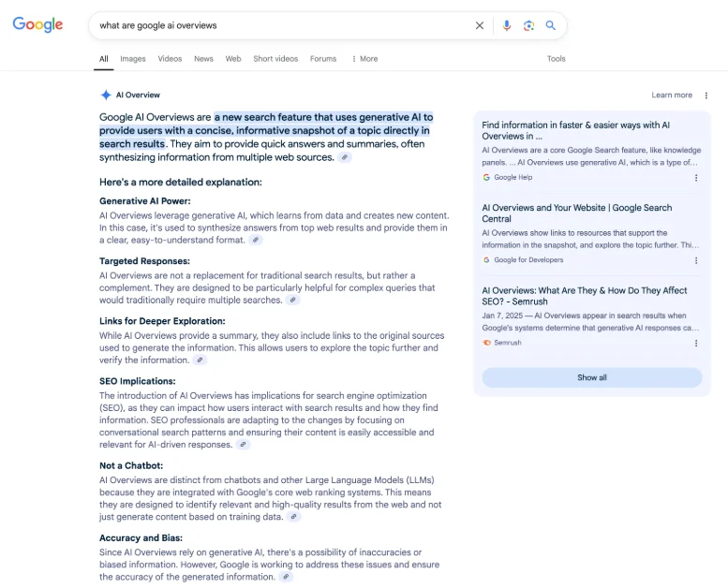
Task: Click 'Here's a more detailed explanation:' text
Action: (181, 182)
